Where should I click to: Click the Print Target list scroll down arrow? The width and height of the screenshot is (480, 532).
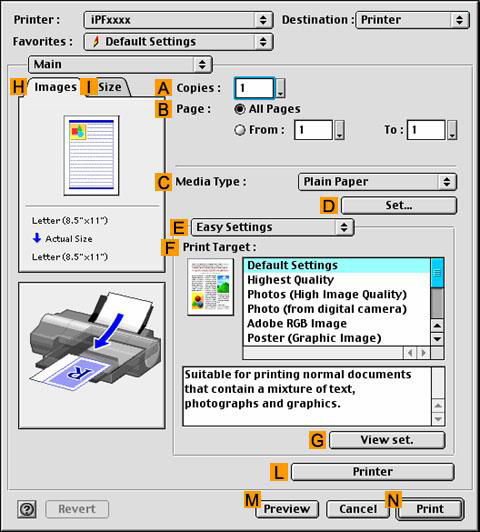pos(437,339)
